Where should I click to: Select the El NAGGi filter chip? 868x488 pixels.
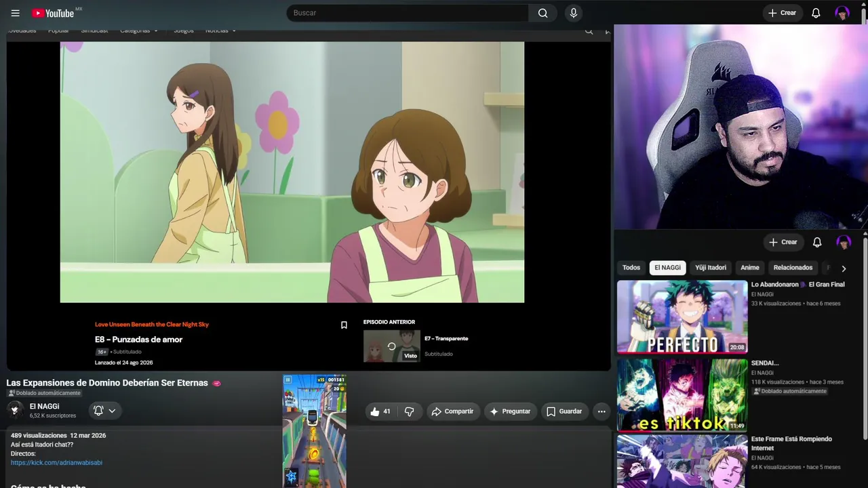(x=667, y=268)
